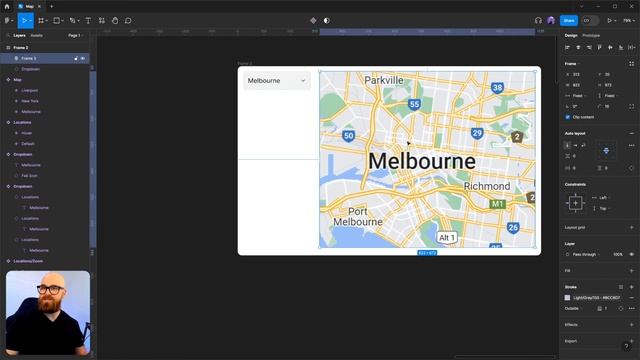The height and width of the screenshot is (360, 640).
Task: Select the Liverpool layer under Map
Action: [45, 90]
